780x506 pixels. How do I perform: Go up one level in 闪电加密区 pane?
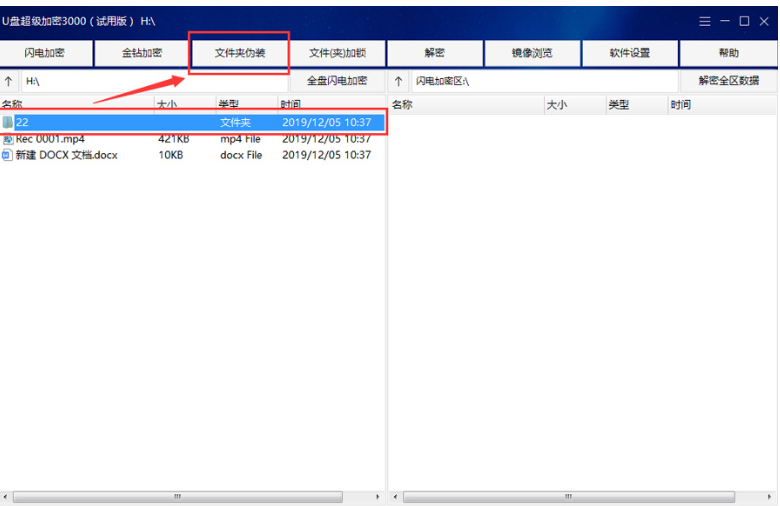point(398,81)
